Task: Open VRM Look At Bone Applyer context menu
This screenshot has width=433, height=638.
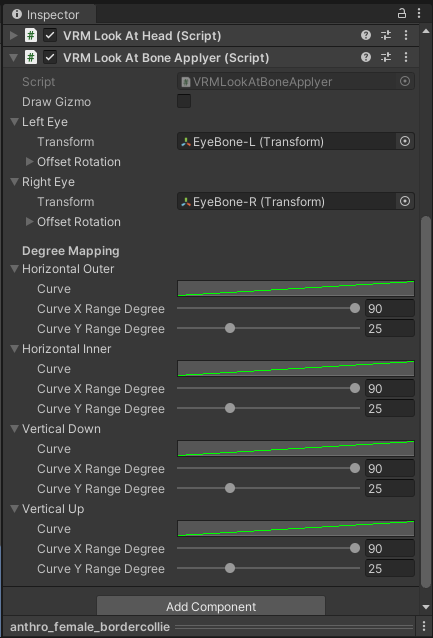Action: click(x=406, y=57)
